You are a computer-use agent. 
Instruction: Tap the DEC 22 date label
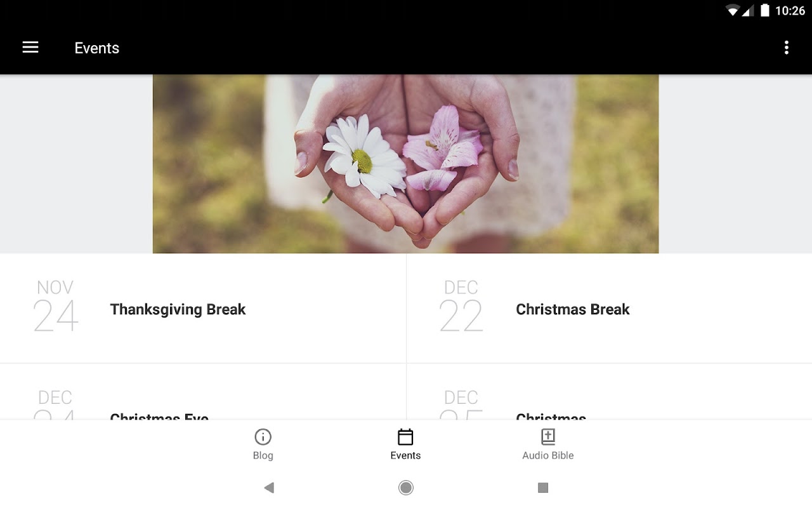pos(461,306)
